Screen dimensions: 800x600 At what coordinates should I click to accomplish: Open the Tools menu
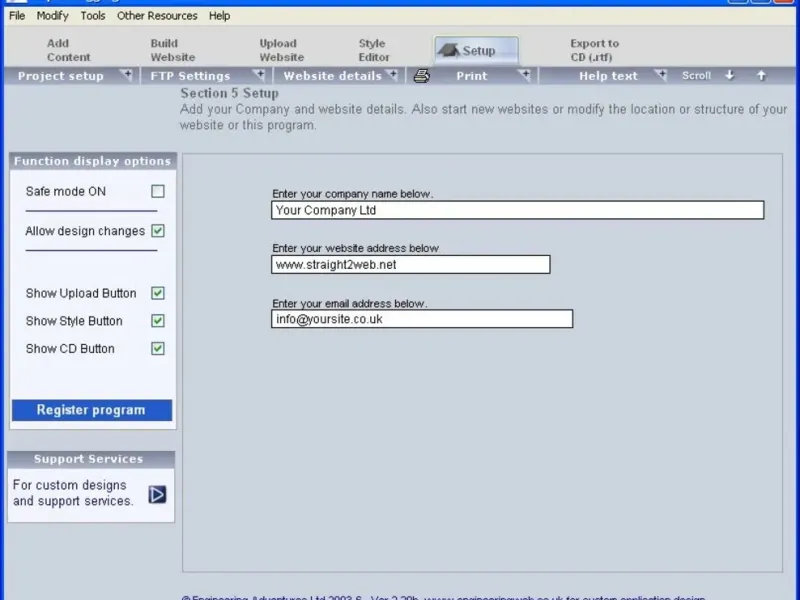coord(93,16)
